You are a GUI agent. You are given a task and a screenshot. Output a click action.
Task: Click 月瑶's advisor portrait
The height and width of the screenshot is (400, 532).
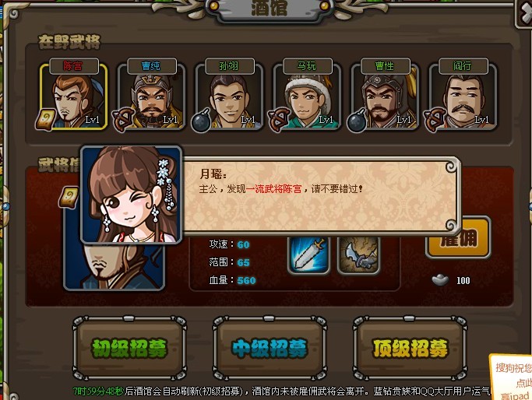pyautogui.click(x=132, y=195)
